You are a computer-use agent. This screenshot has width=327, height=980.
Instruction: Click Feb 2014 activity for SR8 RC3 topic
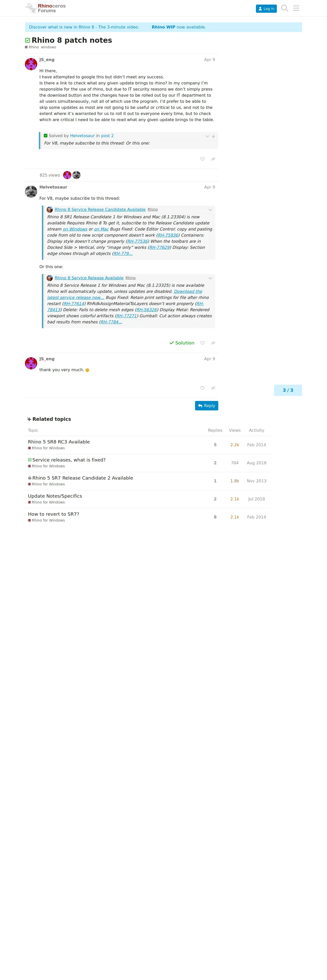click(256, 445)
